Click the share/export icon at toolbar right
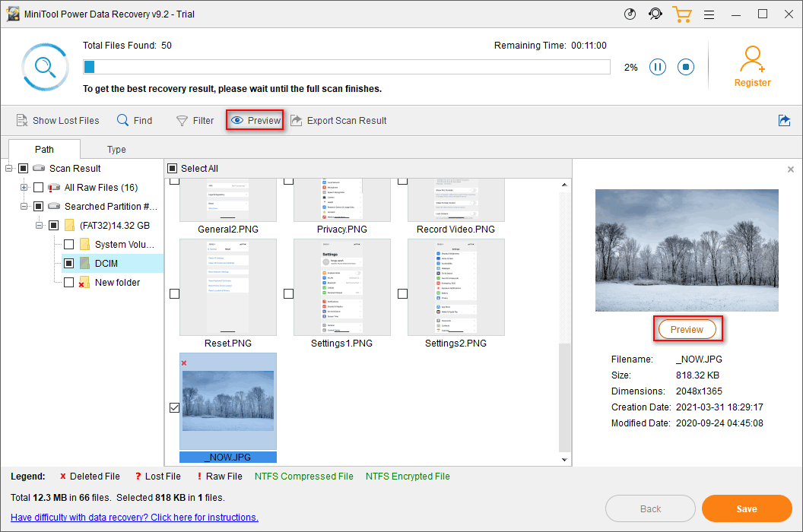Viewport: 803px width, 532px height. tap(784, 120)
